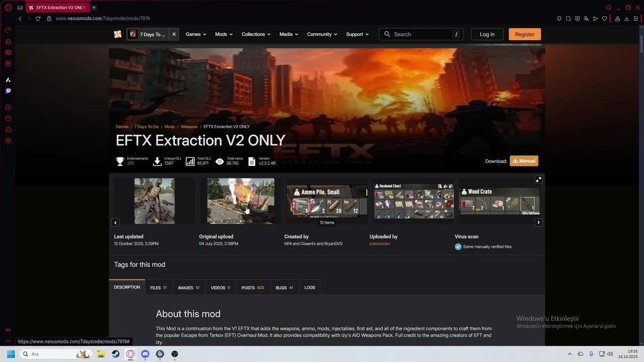Viewport: 644px width, 362px height.
Task: Open the ad blocker shield icon
Action: pyautogui.click(x=577, y=19)
